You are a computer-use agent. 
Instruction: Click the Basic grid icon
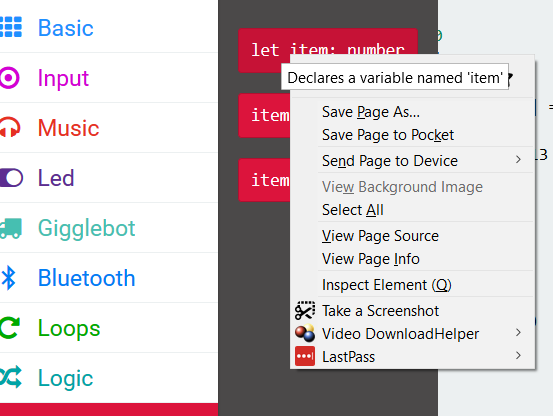[11, 27]
